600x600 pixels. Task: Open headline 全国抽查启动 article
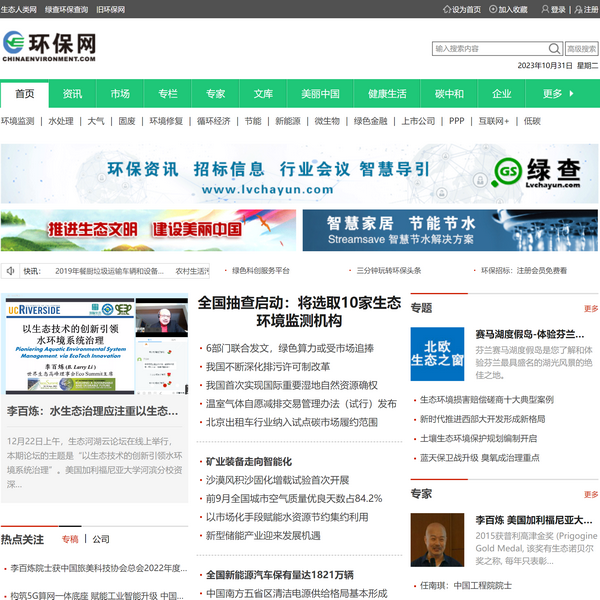[x=299, y=311]
